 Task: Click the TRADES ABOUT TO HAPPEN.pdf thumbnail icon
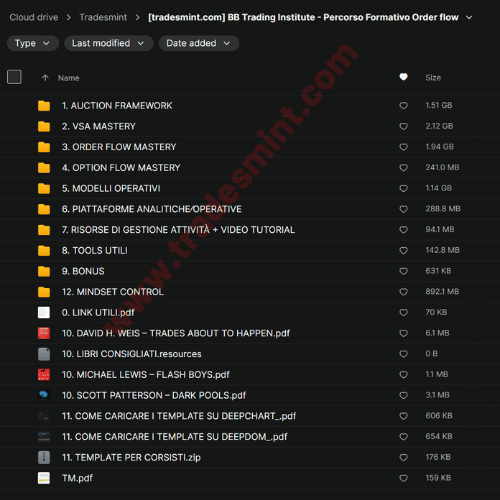44,333
